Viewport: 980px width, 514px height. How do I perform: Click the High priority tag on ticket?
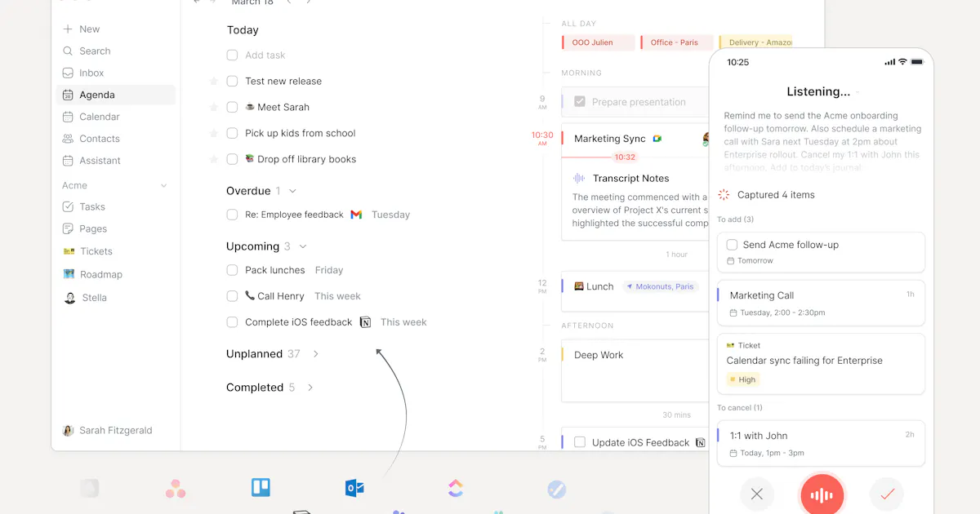point(743,379)
